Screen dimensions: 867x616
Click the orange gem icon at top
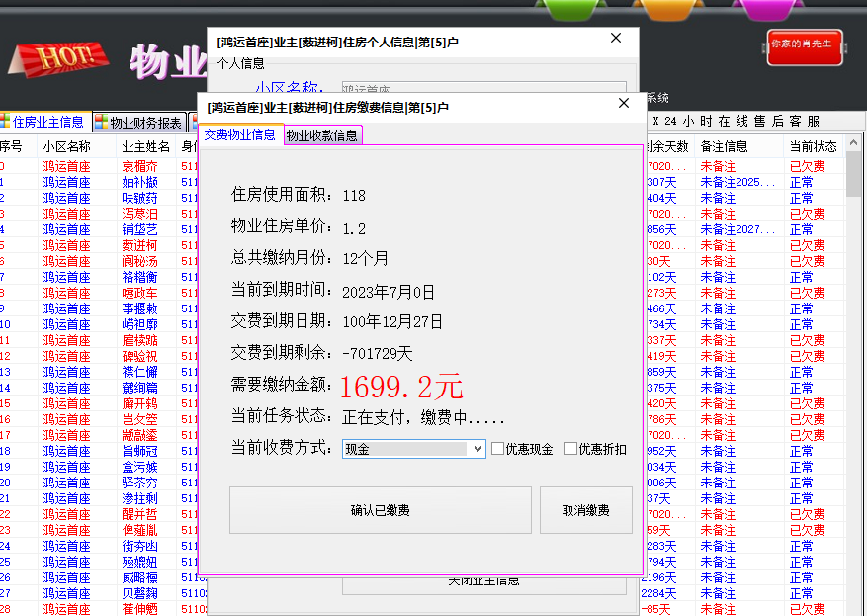point(668,10)
